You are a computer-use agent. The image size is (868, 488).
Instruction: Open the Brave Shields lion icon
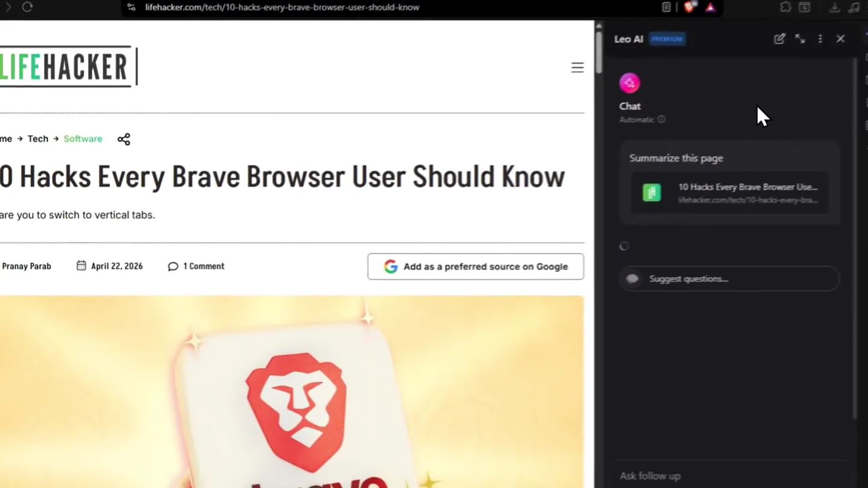tap(690, 7)
